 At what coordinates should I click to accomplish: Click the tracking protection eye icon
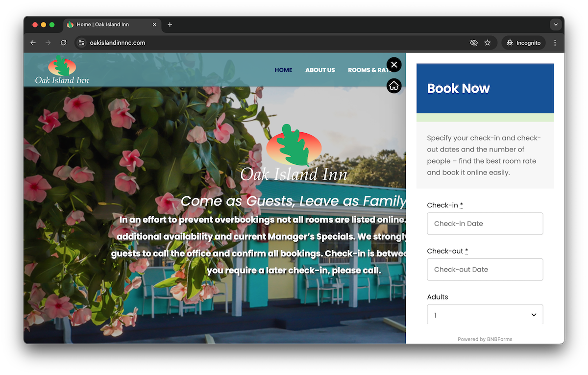tap(473, 43)
